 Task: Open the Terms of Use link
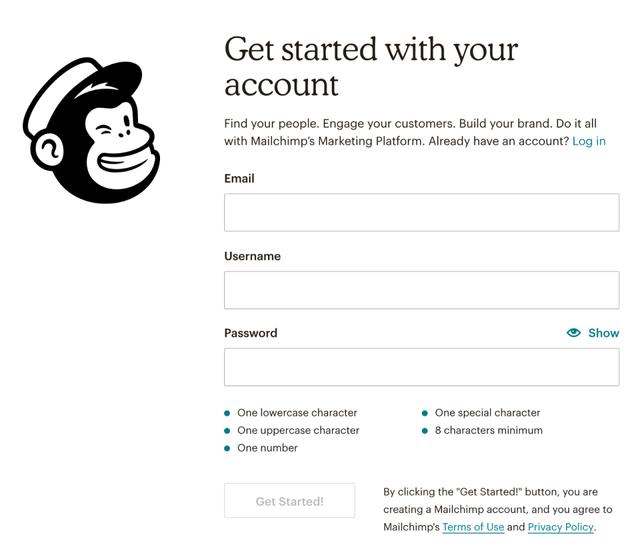(473, 527)
